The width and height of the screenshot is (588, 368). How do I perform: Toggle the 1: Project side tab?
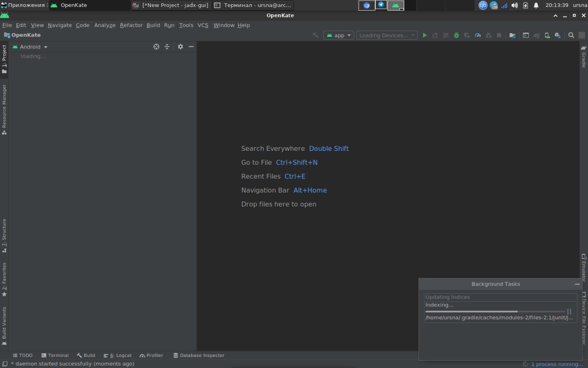click(x=4, y=59)
